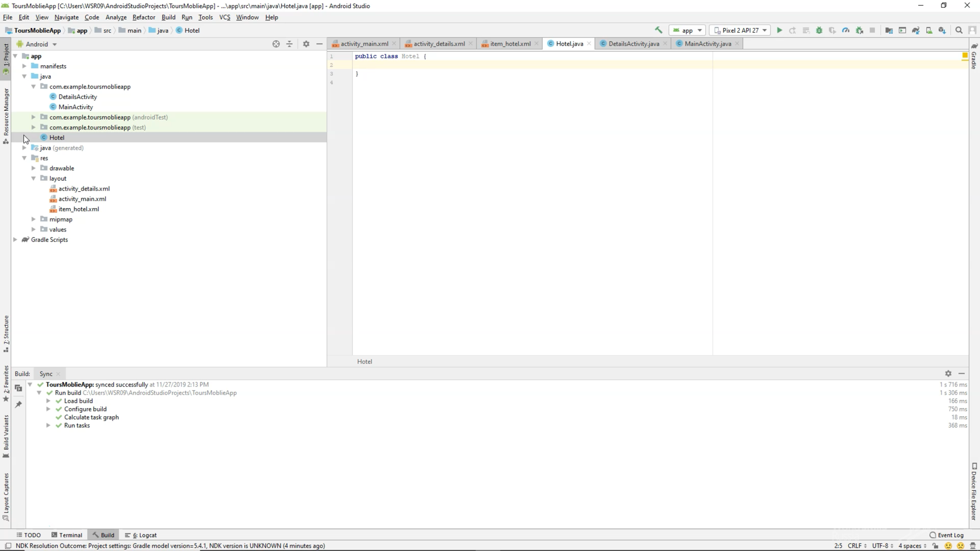Open TODO tool window

[29, 535]
